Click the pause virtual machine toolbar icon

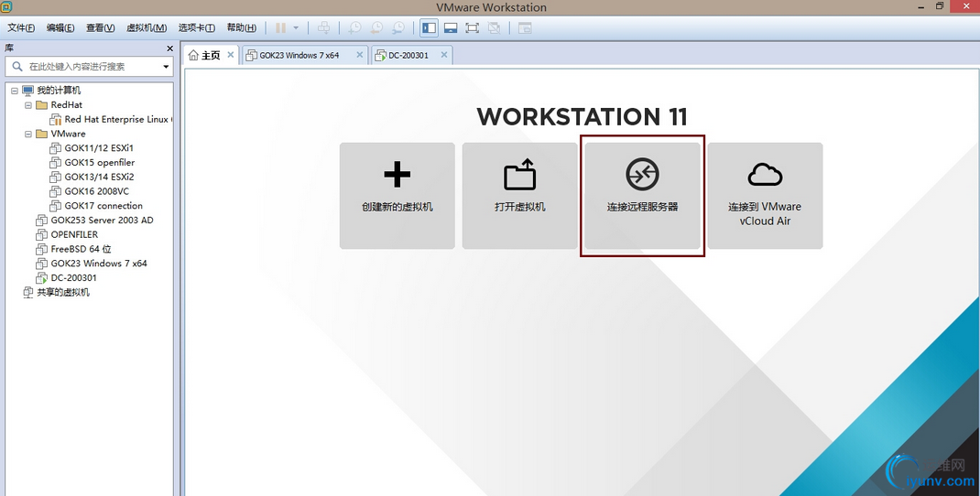point(280,28)
